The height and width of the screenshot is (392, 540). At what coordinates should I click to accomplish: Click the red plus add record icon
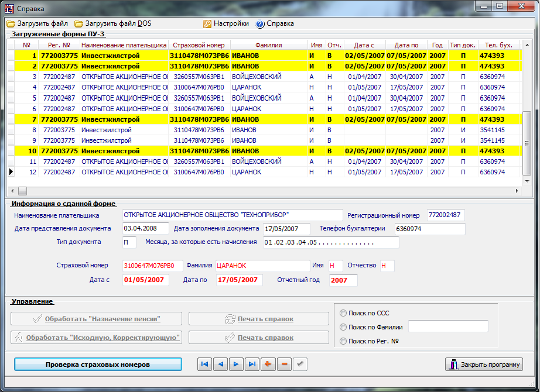[x=268, y=364]
